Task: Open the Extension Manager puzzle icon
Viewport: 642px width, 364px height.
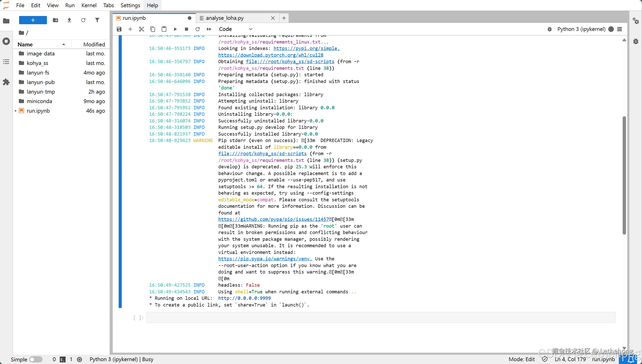Action: [x=6, y=82]
